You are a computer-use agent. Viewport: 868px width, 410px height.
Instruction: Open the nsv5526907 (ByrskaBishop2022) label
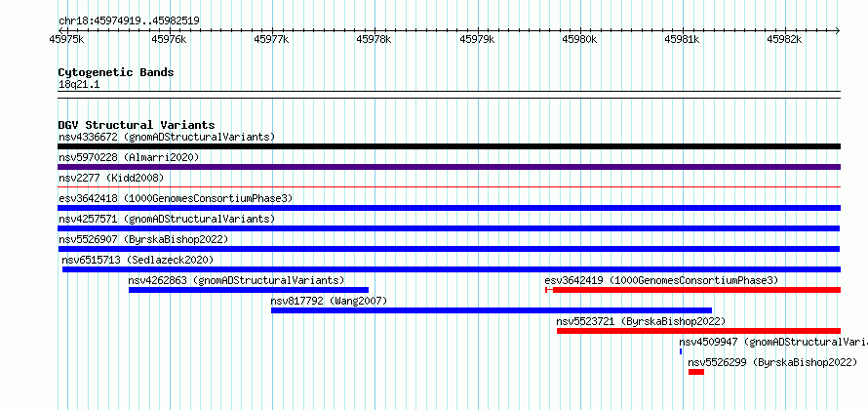click(143, 239)
